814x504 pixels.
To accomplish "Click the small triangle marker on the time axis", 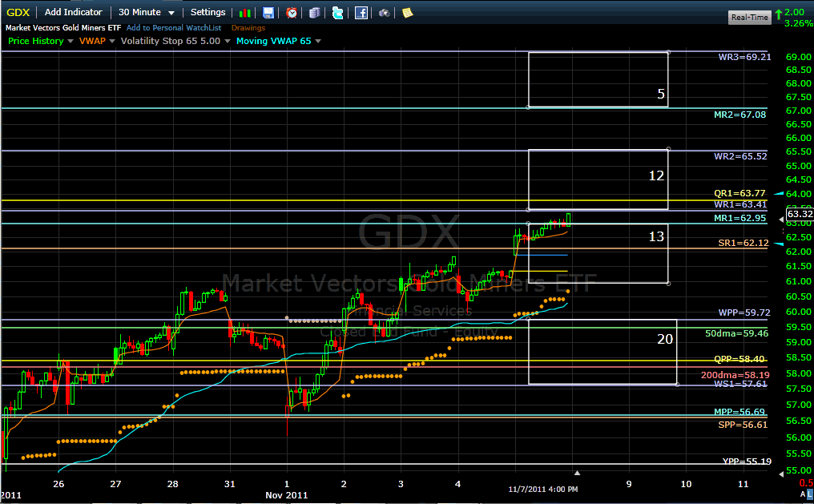I will tap(577, 473).
